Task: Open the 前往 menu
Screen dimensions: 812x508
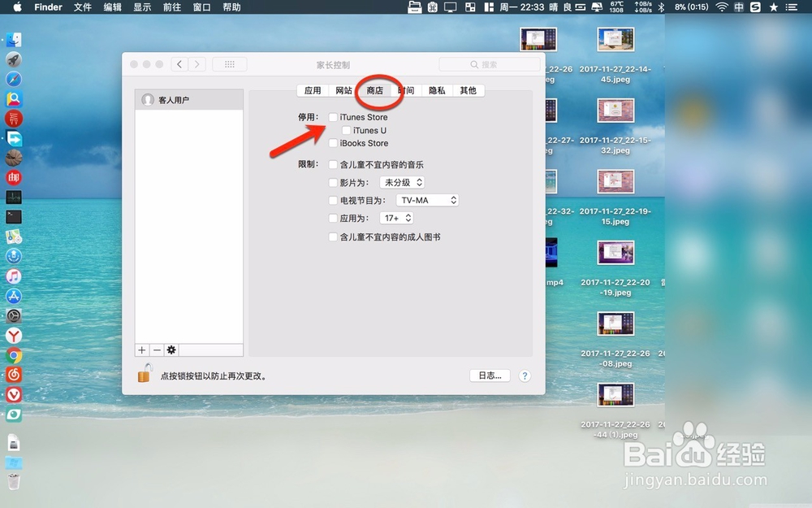Action: tap(172, 7)
